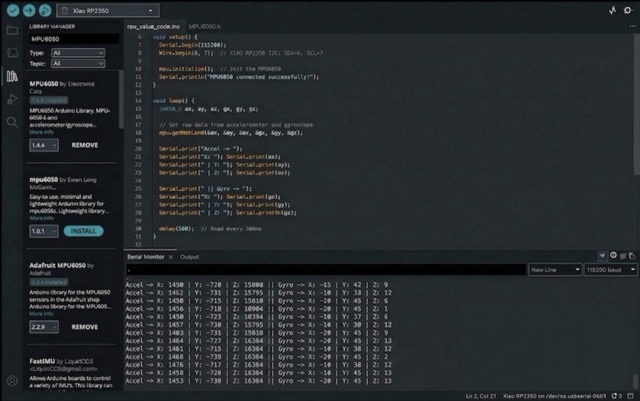Open version 1.0.1 dropdown for mpu6050

[x=44, y=231]
